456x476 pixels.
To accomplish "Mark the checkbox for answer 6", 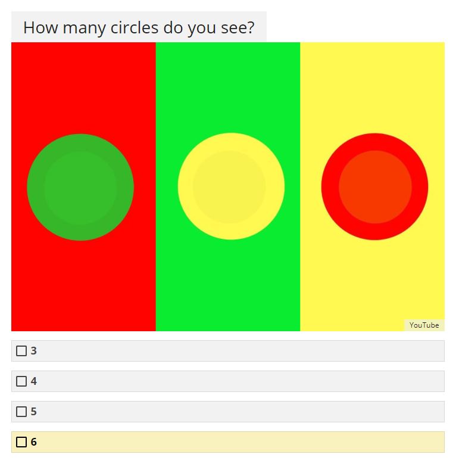I will pos(21,442).
